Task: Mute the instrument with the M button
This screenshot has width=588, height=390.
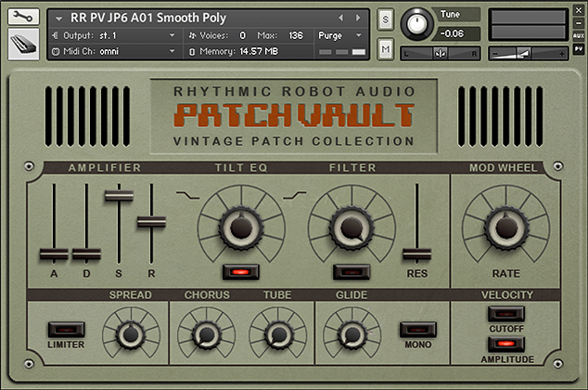Action: [386, 47]
